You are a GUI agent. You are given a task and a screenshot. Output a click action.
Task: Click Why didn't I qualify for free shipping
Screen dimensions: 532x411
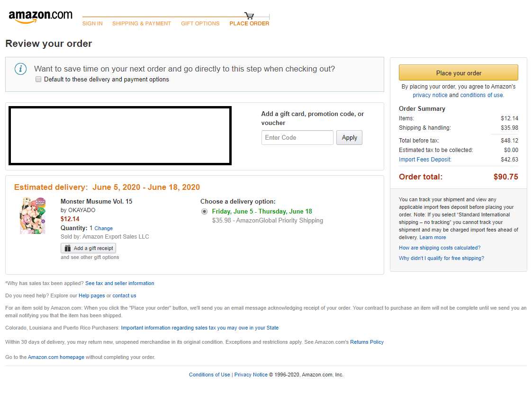pyautogui.click(x=441, y=258)
